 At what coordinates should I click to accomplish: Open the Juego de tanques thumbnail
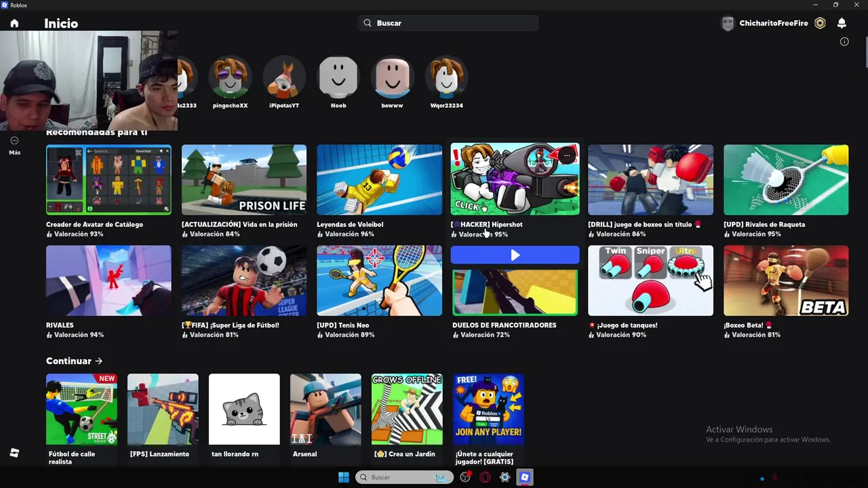[650, 281]
